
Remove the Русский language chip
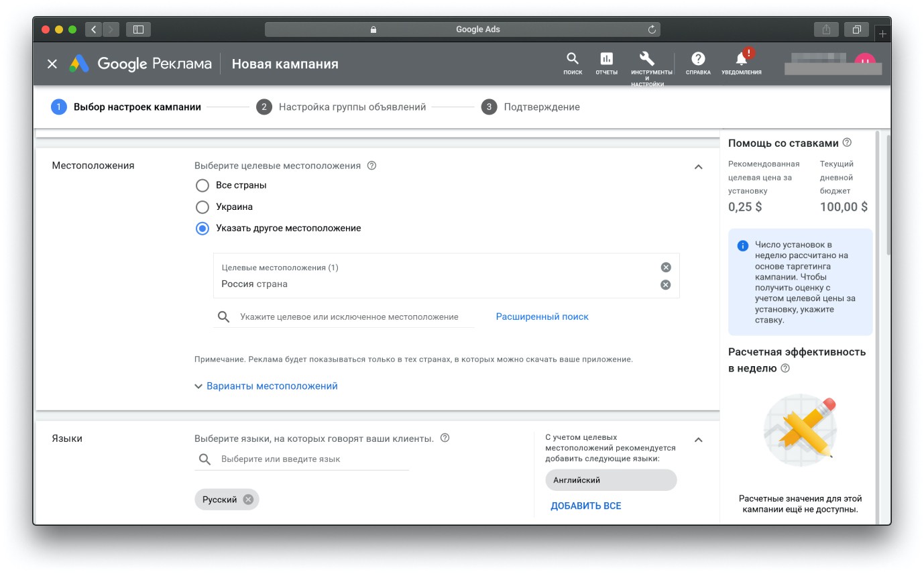coord(248,500)
